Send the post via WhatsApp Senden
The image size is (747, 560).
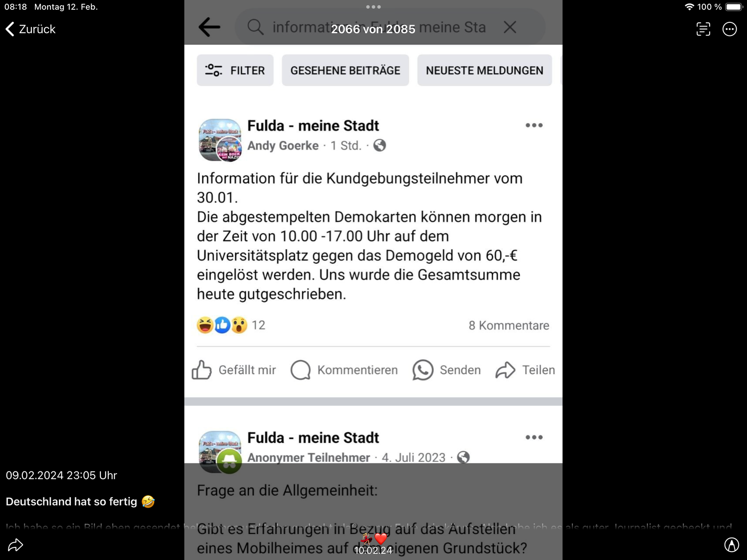(447, 370)
